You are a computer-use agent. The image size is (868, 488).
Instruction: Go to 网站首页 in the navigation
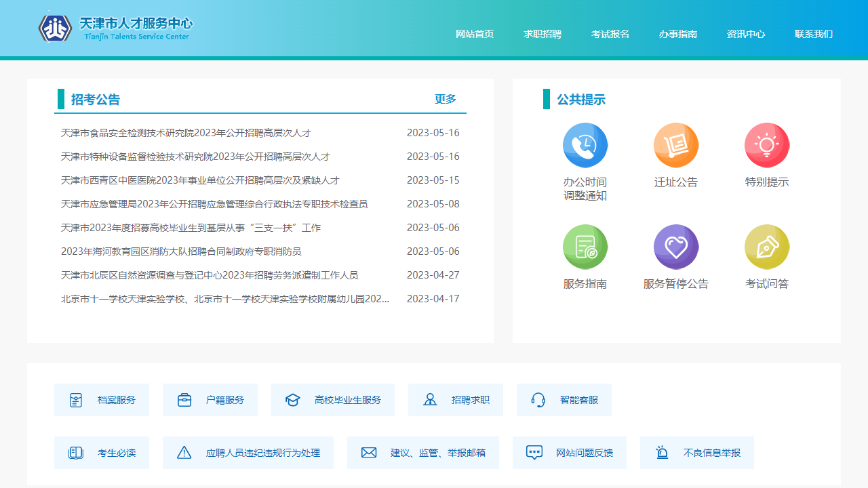click(475, 34)
